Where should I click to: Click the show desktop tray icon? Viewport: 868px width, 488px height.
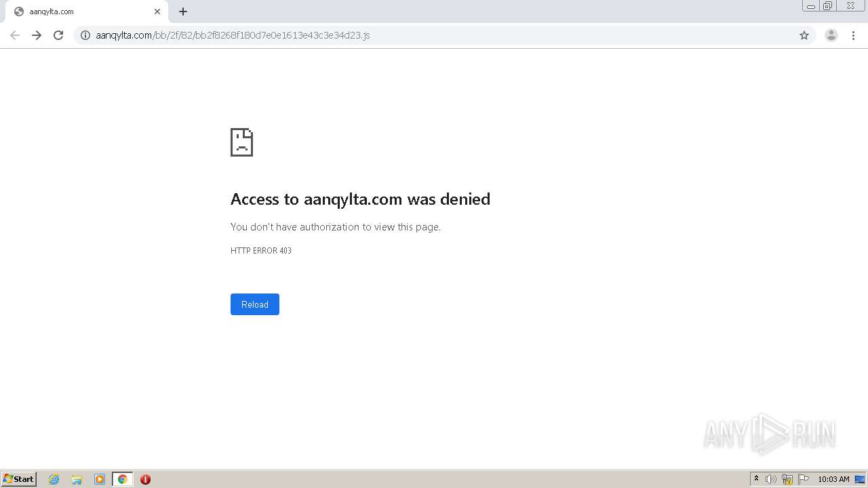pyautogui.click(x=860, y=479)
